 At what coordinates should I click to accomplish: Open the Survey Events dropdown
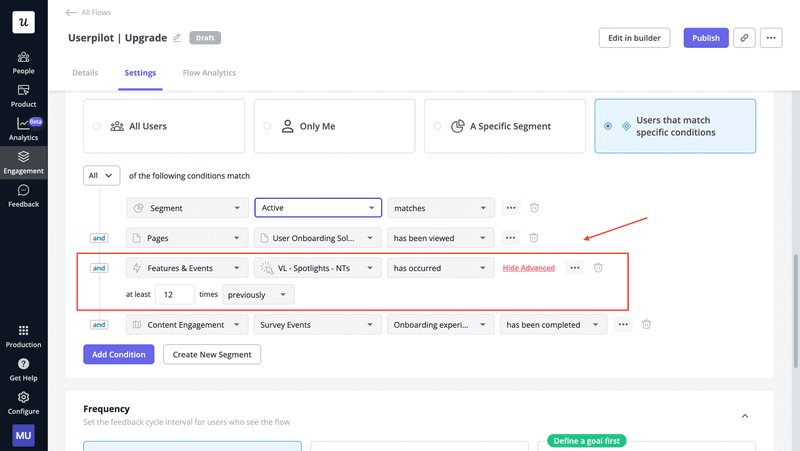coord(318,324)
